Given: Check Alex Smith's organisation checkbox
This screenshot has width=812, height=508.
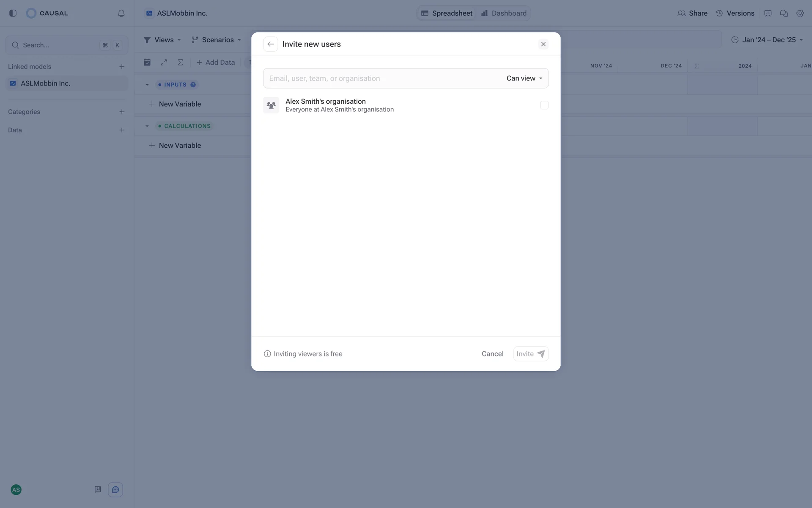Looking at the screenshot, I should click(x=544, y=105).
